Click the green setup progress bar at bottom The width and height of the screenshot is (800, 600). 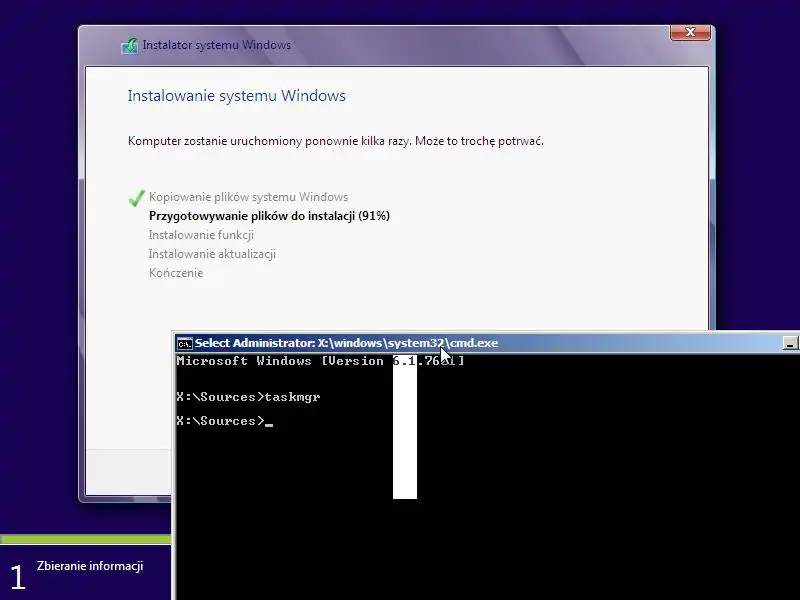[86, 539]
